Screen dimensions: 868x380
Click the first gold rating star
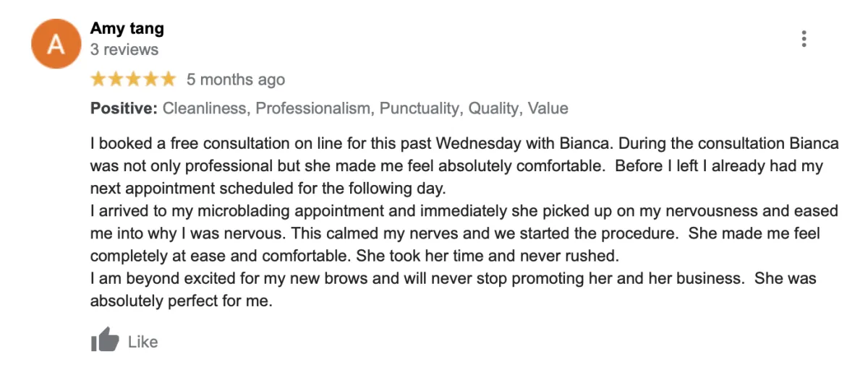coord(98,79)
